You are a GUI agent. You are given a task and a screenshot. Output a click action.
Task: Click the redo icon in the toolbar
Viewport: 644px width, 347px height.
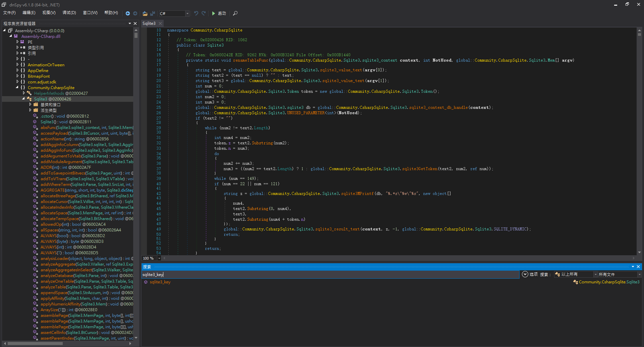point(204,13)
